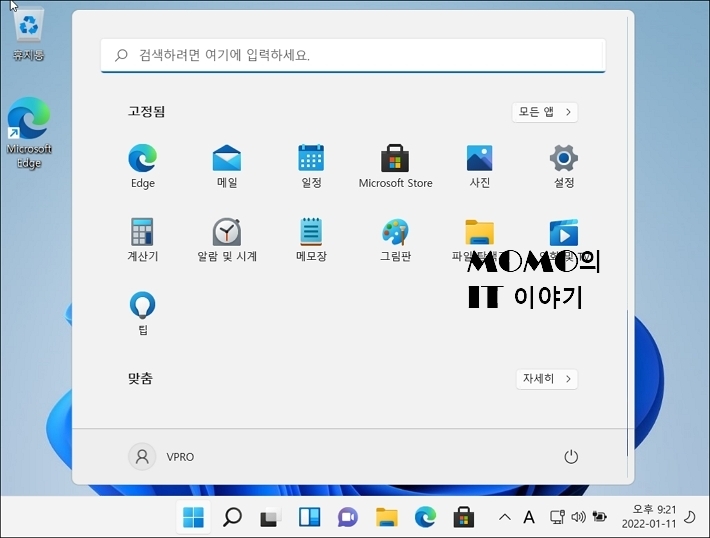710x538 pixels.
Task: Open the 사진 photos app
Action: 480,165
